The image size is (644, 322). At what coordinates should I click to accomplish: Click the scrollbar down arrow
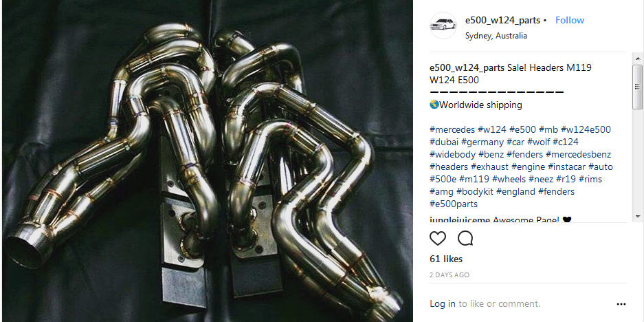point(637,216)
